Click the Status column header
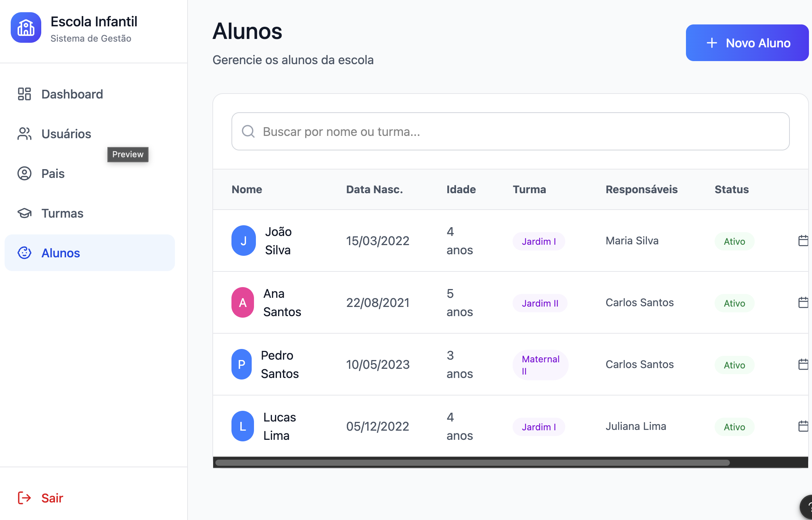This screenshot has height=520, width=812. click(731, 189)
